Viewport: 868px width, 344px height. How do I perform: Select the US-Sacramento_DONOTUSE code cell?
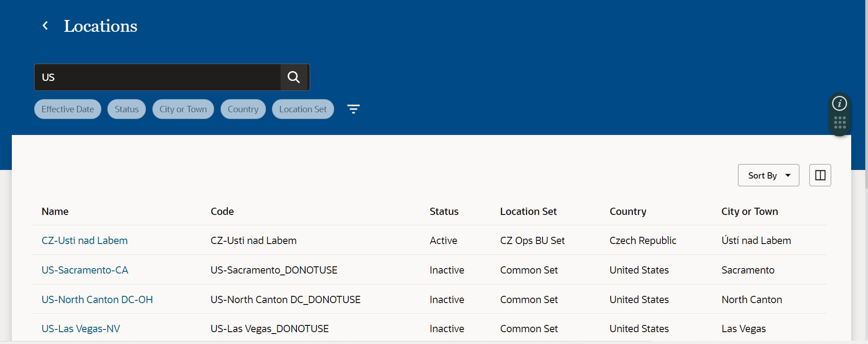[274, 270]
